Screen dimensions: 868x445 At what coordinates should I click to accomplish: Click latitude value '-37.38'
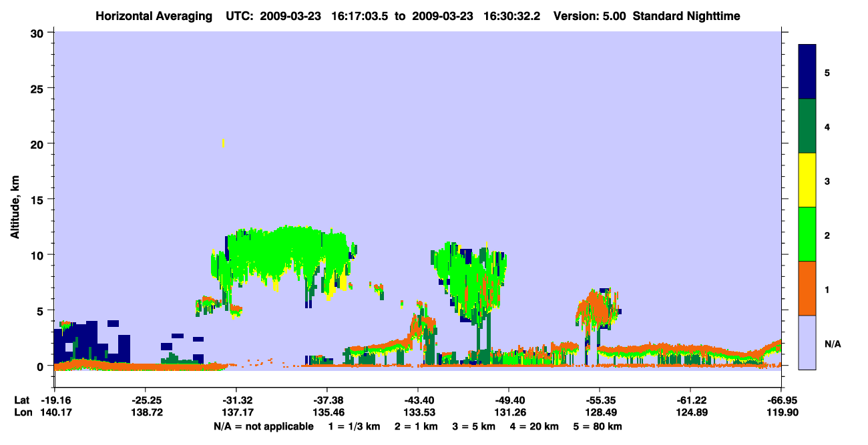point(327,400)
